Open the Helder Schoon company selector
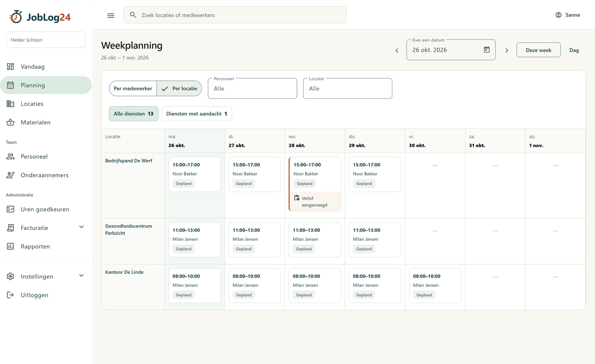The image size is (595, 364). pos(46,40)
